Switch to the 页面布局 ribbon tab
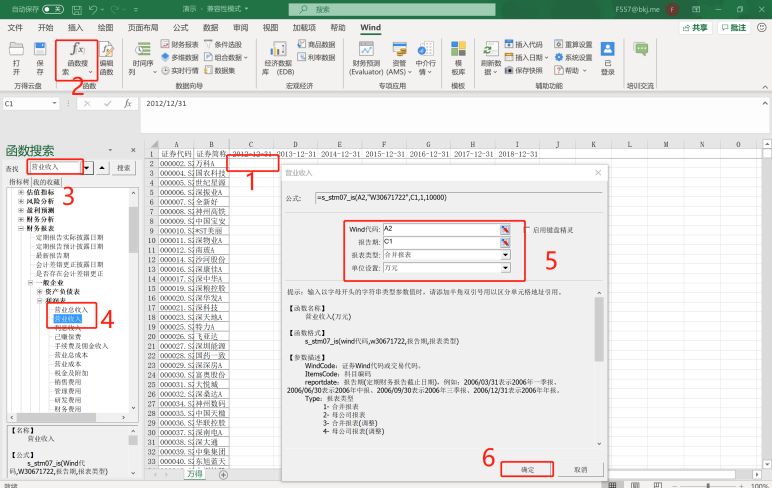The image size is (772, 488). [x=143, y=28]
